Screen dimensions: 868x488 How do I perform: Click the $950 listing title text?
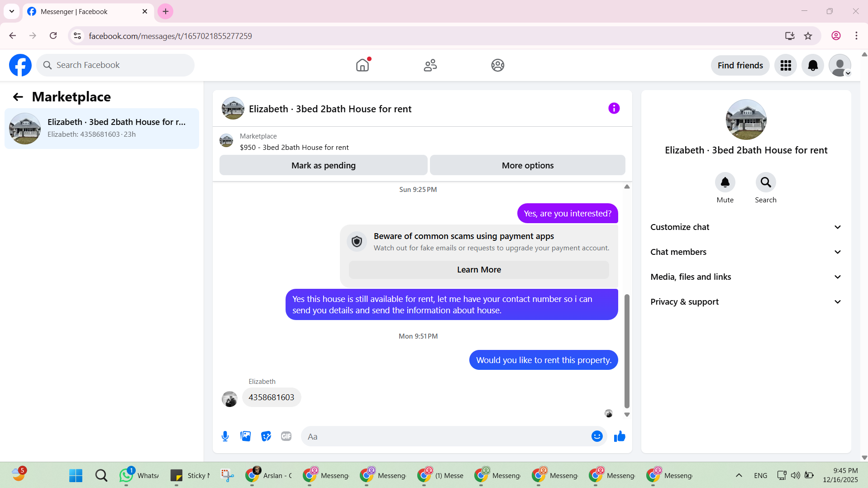point(294,148)
